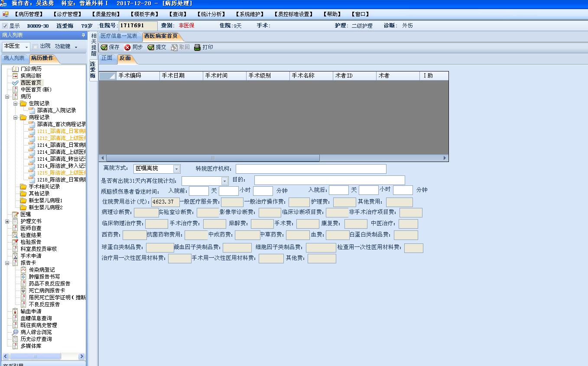Click the 转院医疗机构 input field

pos(311,168)
